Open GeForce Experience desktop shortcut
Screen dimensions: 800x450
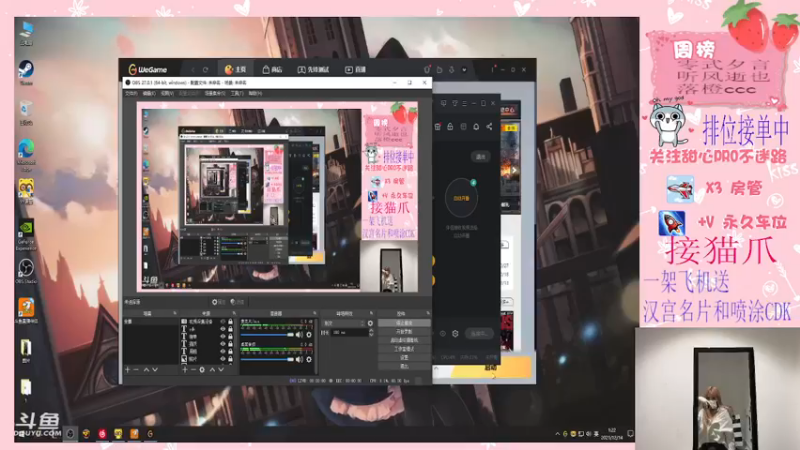coord(26,235)
